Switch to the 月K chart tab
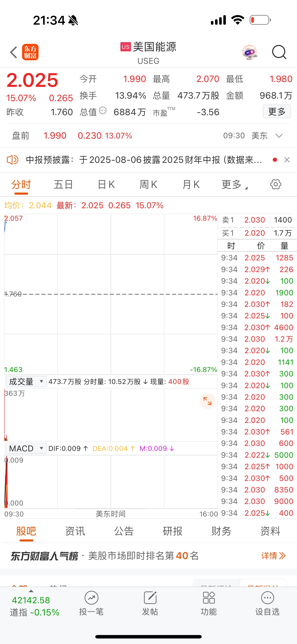The image size is (297, 644). point(191,184)
